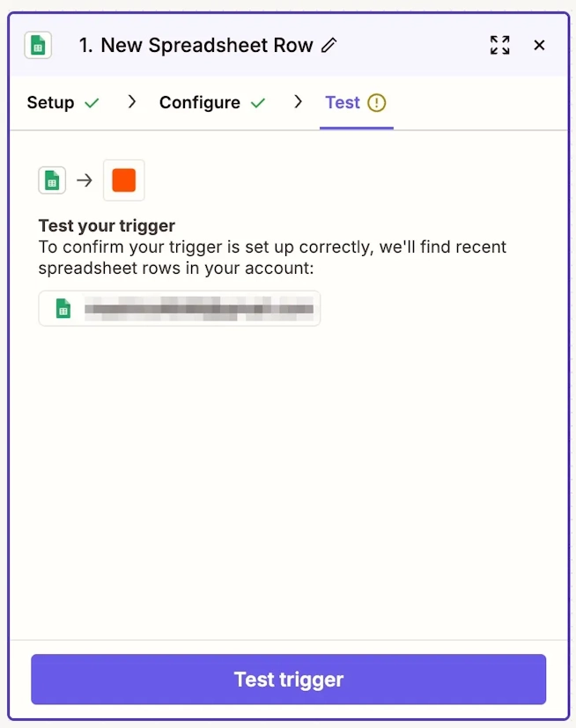Click the chevron between Setup and Configure
This screenshot has height=728, width=576.
click(x=132, y=102)
